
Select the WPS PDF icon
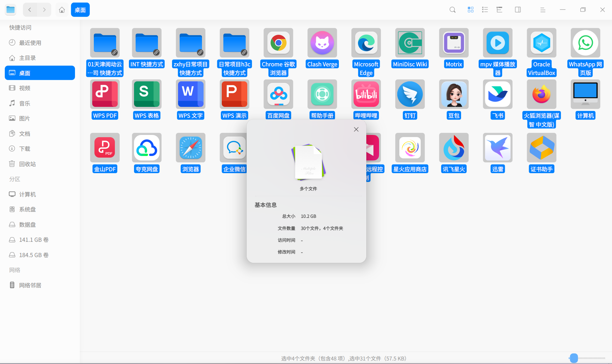(x=105, y=94)
